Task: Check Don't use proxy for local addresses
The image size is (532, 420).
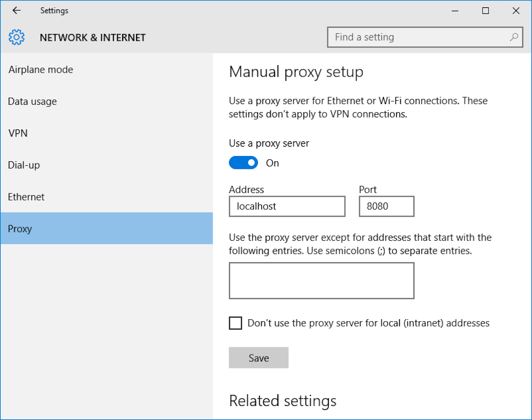Action: tap(235, 323)
